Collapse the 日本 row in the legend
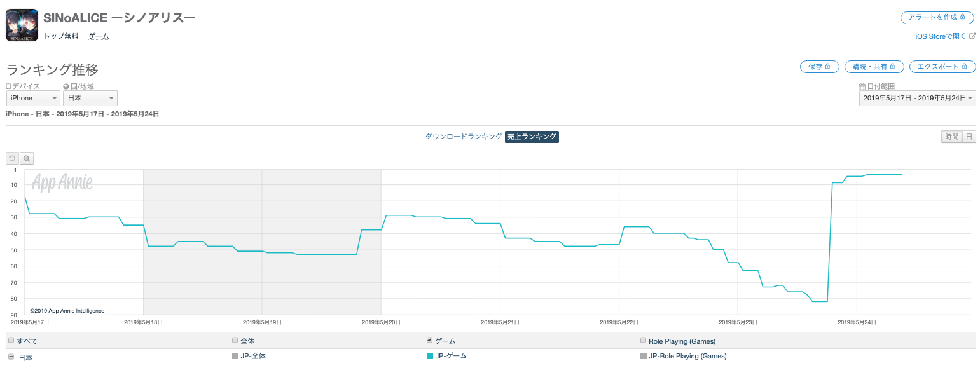The image size is (980, 375). point(11,357)
